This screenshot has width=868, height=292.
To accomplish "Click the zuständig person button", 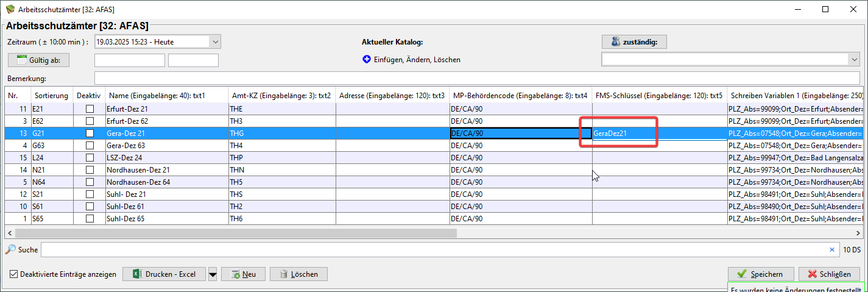I will 634,41.
